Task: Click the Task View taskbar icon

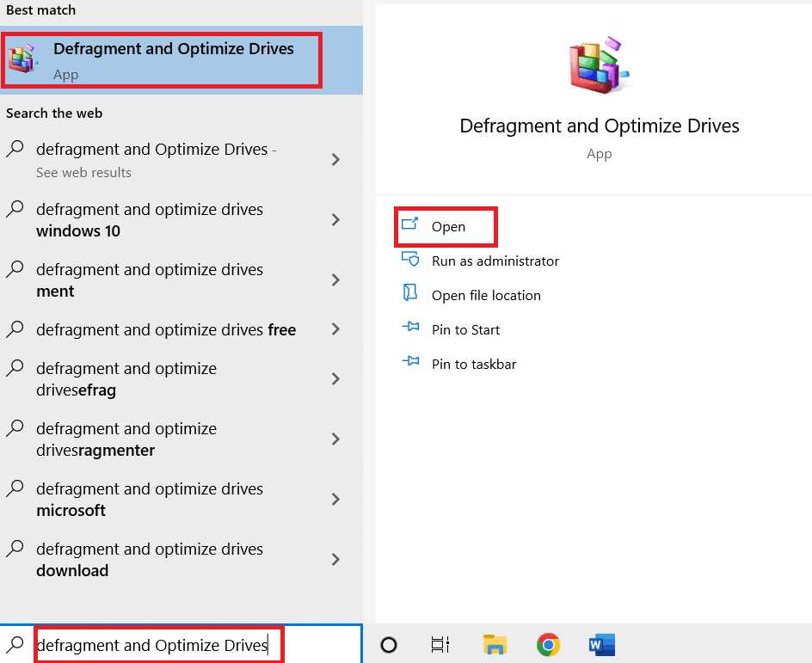Action: [x=441, y=644]
